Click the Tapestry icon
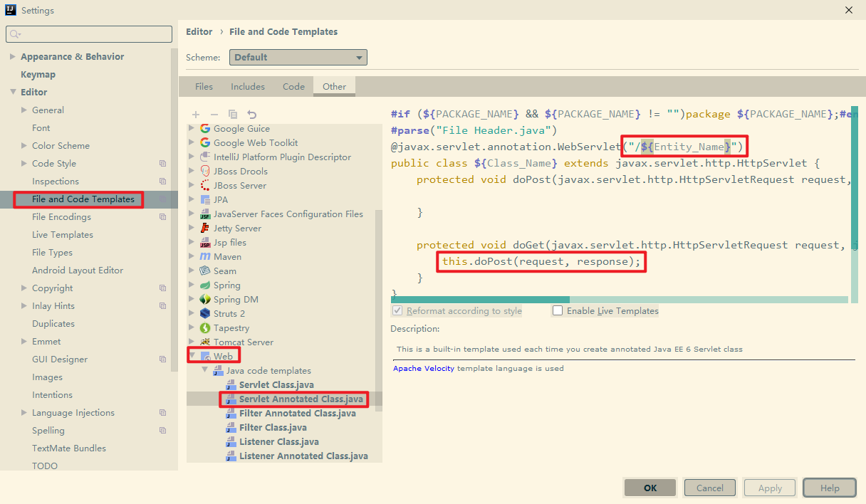Screen dimensions: 866x504 coord(205,328)
